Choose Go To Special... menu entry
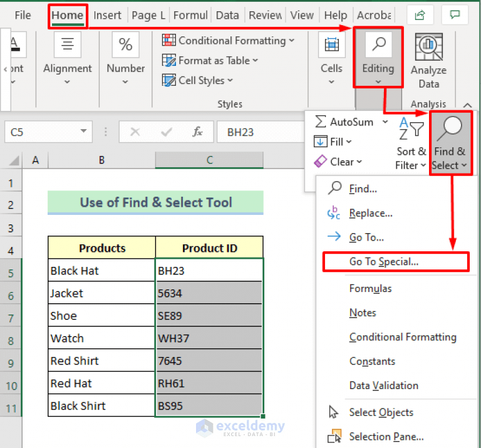The height and width of the screenshot is (448, 481). pyautogui.click(x=396, y=262)
